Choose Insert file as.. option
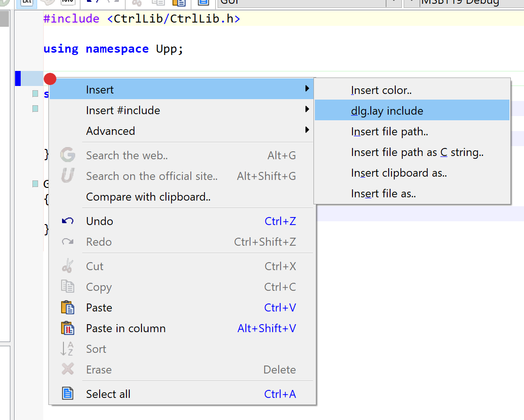Image resolution: width=524 pixels, height=420 pixels. 383,194
